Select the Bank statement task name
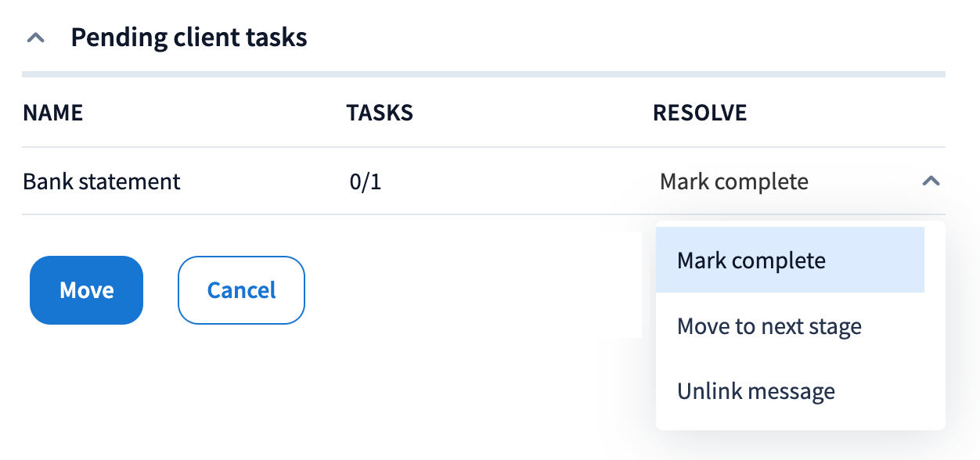This screenshot has width=980, height=460. point(102,181)
